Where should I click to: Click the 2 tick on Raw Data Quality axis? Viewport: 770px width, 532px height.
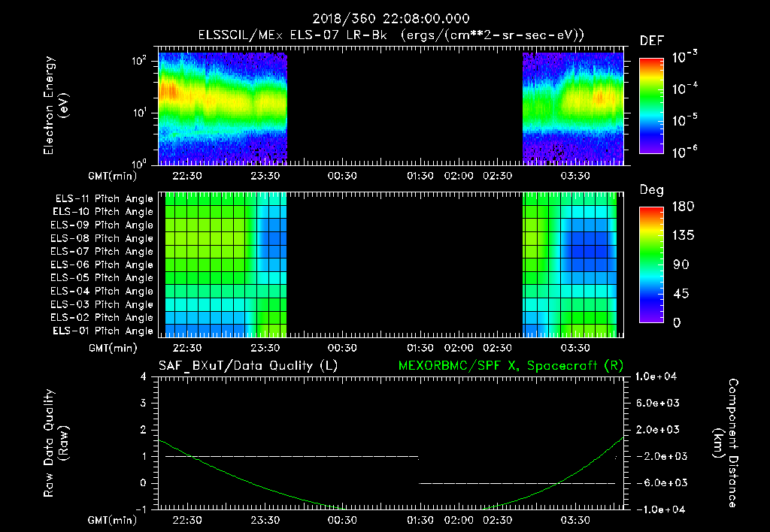pos(143,429)
